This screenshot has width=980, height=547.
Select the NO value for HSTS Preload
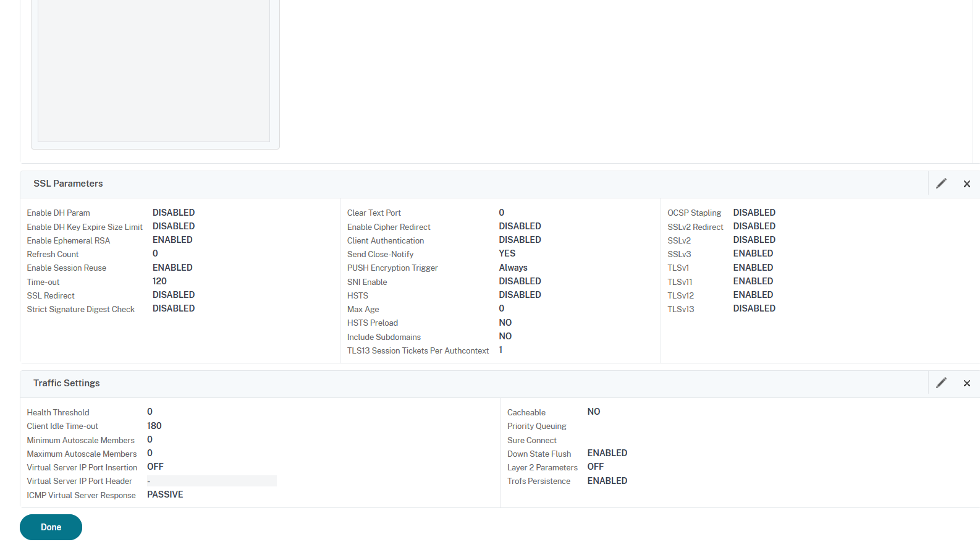pos(505,323)
